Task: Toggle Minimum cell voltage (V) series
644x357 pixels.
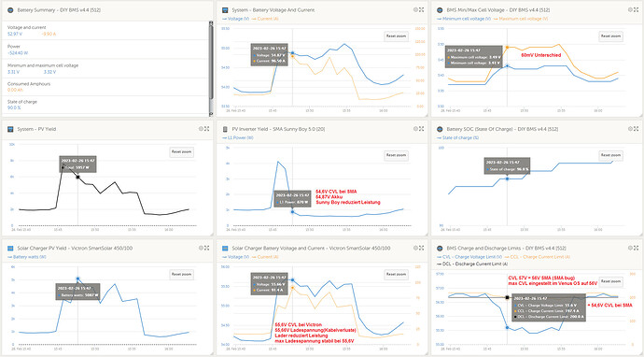Action: point(464,19)
